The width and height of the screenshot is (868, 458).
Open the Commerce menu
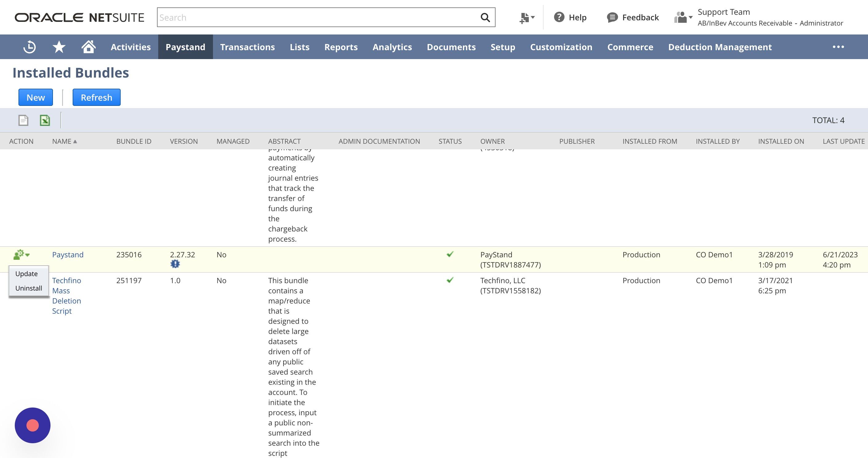pos(630,47)
